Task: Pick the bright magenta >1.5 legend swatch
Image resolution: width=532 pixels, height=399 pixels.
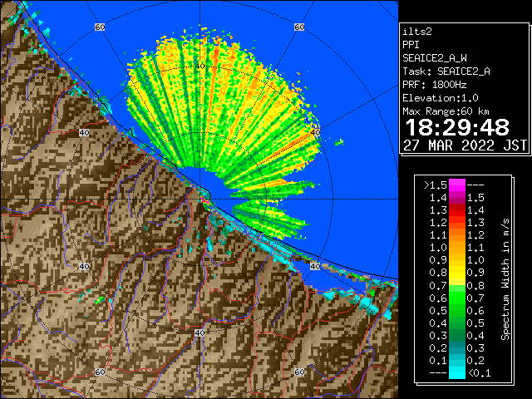Action: click(457, 185)
